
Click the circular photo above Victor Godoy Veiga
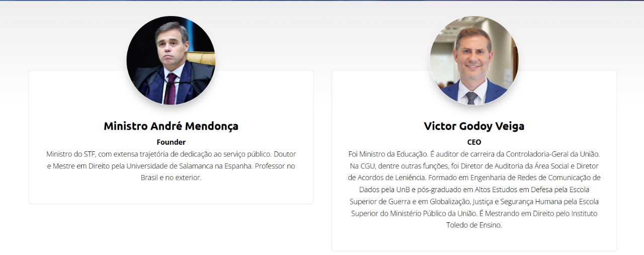[474, 60]
